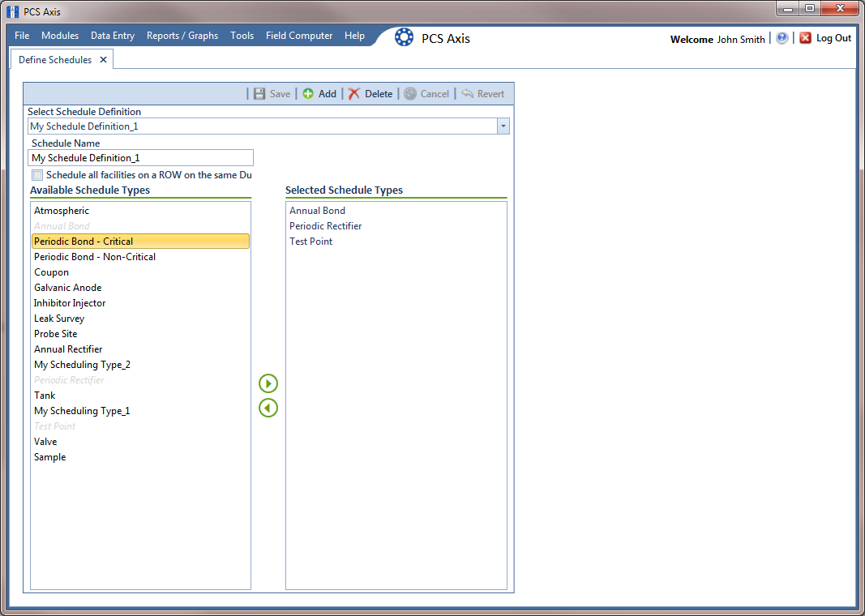Select Inhibitor Injector schedule type

pos(141,303)
